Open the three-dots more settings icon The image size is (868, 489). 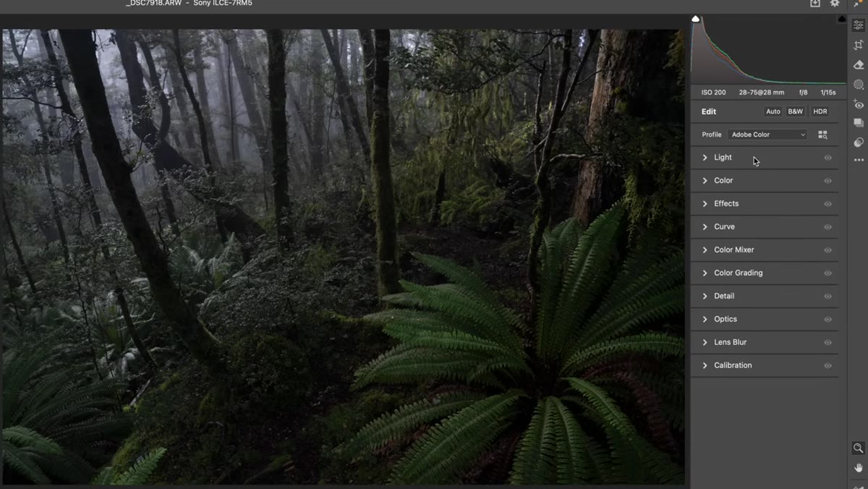[859, 160]
